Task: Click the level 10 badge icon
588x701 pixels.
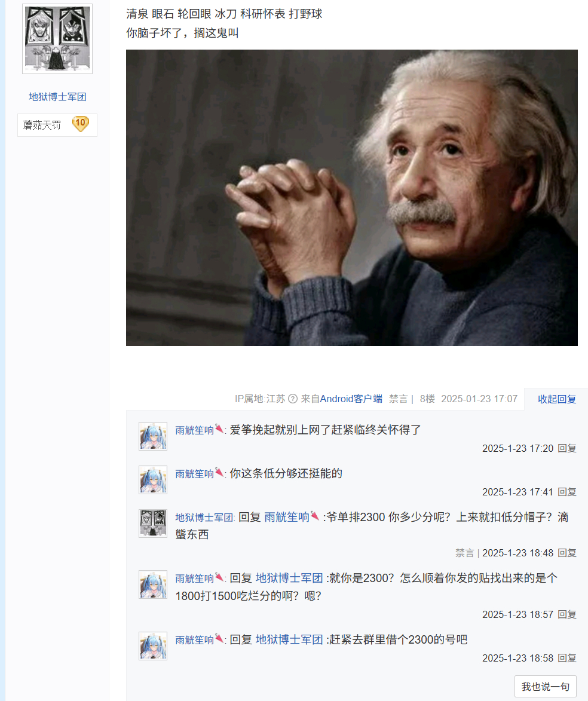Action: point(81,124)
